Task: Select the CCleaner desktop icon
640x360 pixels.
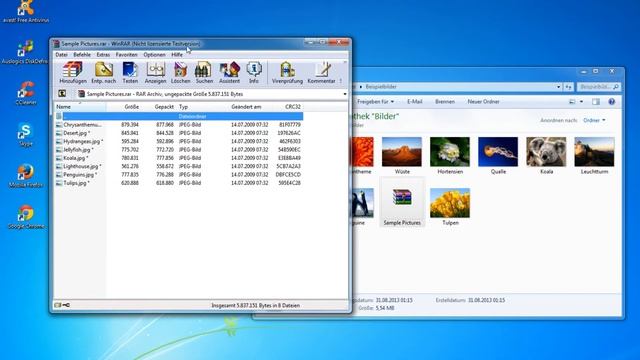Action: 26,93
